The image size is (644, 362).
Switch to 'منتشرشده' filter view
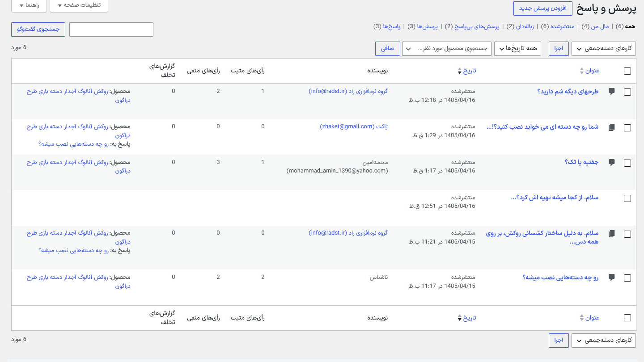[x=562, y=26]
